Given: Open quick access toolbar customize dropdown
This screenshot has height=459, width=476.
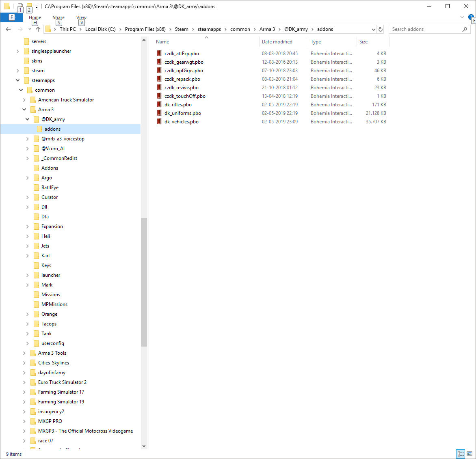Looking at the screenshot, I should tap(37, 6).
